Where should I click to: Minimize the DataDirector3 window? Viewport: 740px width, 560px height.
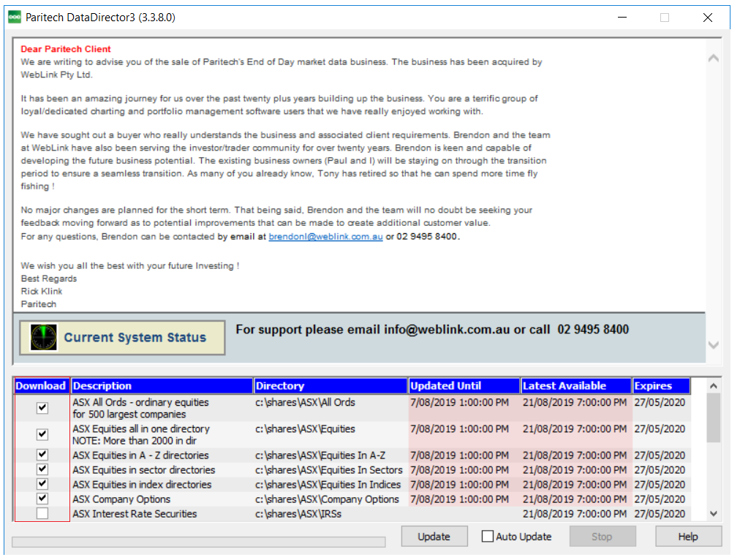point(622,18)
